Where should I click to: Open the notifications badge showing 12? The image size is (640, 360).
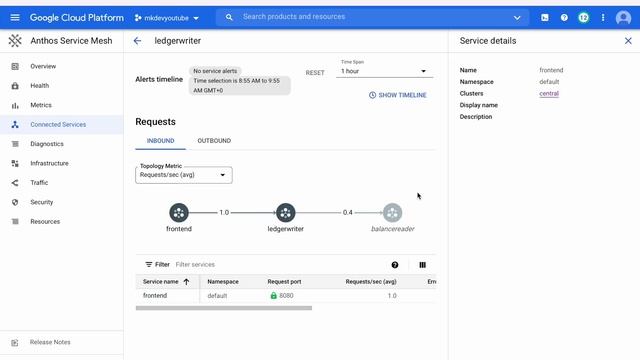[583, 18]
